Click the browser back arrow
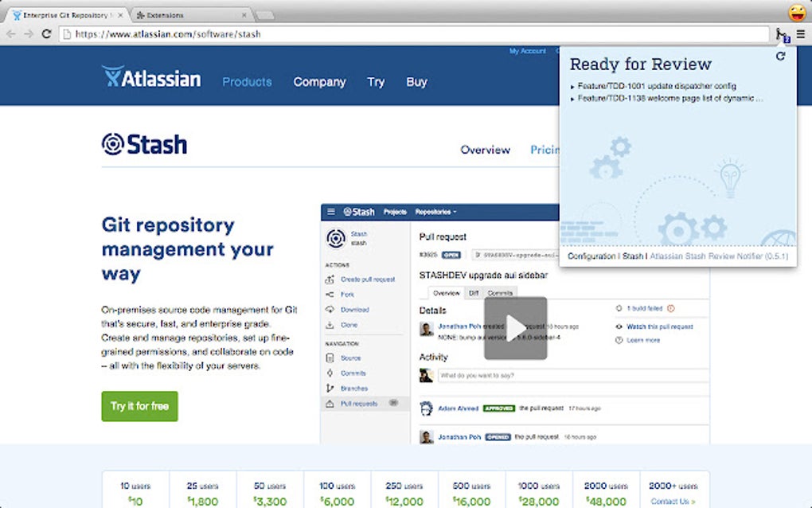The height and width of the screenshot is (508, 812). click(11, 34)
